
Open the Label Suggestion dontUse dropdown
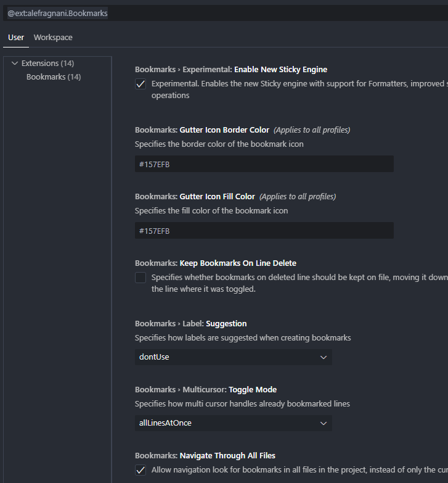click(x=233, y=357)
